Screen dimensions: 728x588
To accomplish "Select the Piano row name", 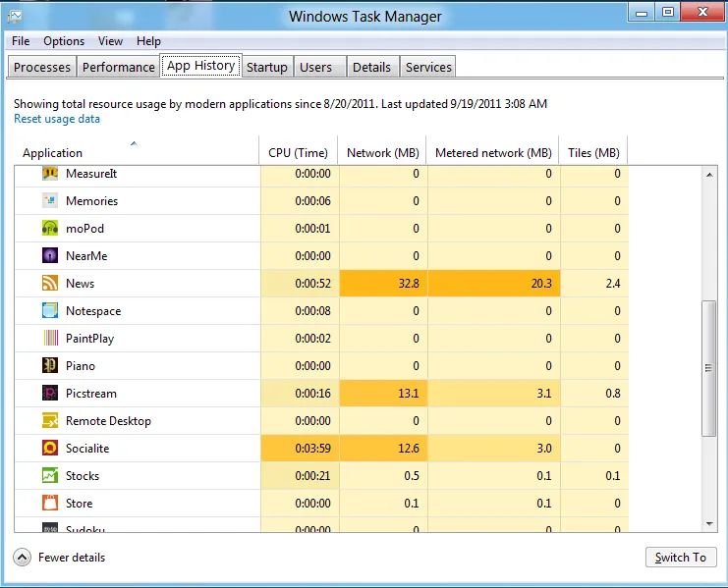I will point(81,366).
